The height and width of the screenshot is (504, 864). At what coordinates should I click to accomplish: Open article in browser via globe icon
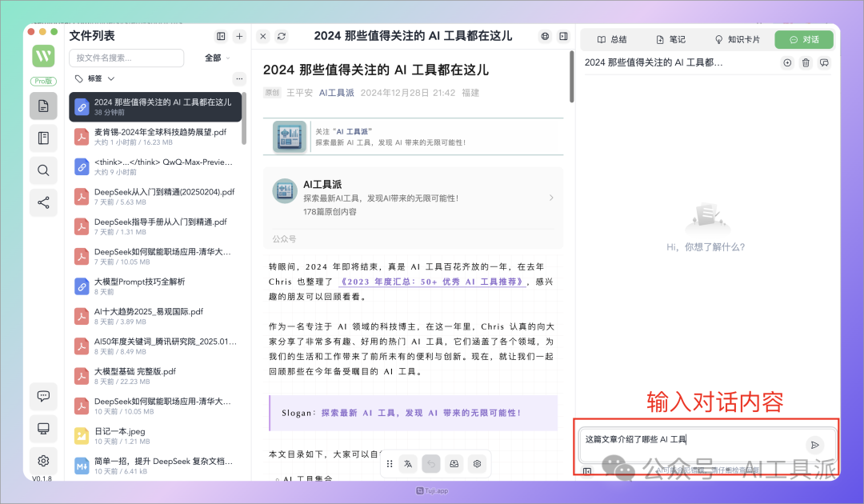point(545,36)
